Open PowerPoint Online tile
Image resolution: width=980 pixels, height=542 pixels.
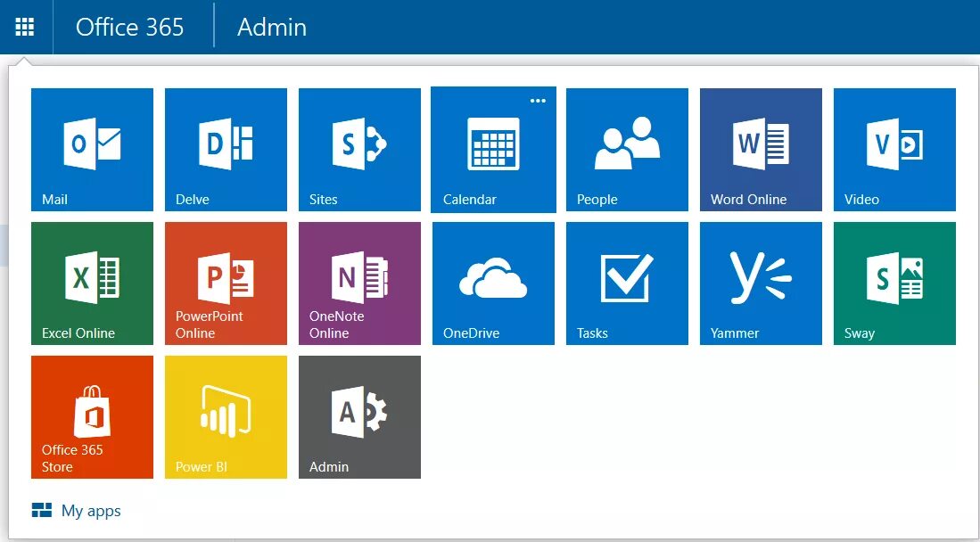click(x=226, y=283)
